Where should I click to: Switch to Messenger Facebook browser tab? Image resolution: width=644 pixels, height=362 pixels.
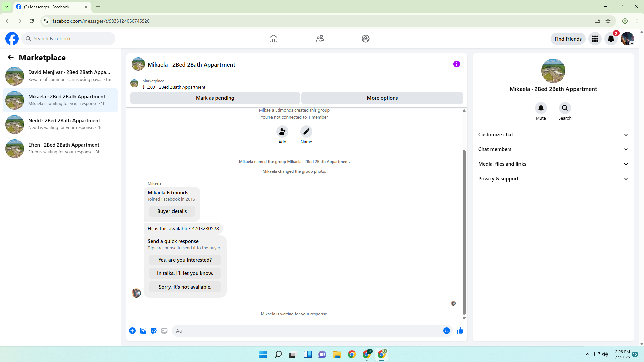point(52,7)
